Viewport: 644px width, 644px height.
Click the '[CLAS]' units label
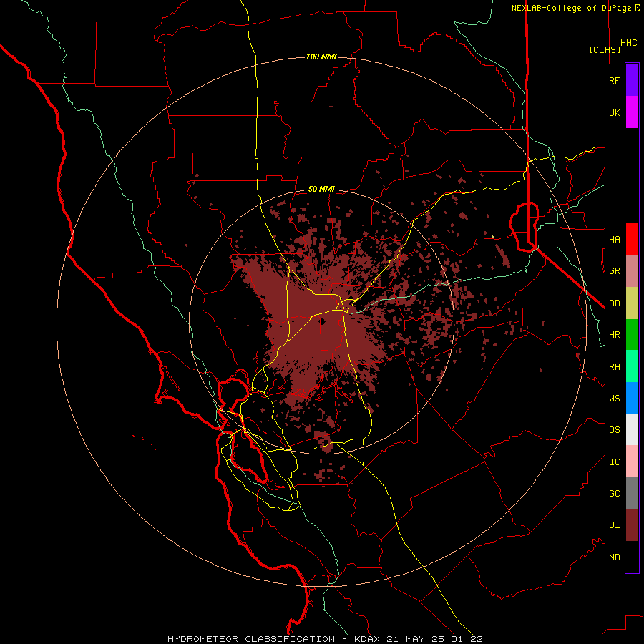click(x=605, y=49)
